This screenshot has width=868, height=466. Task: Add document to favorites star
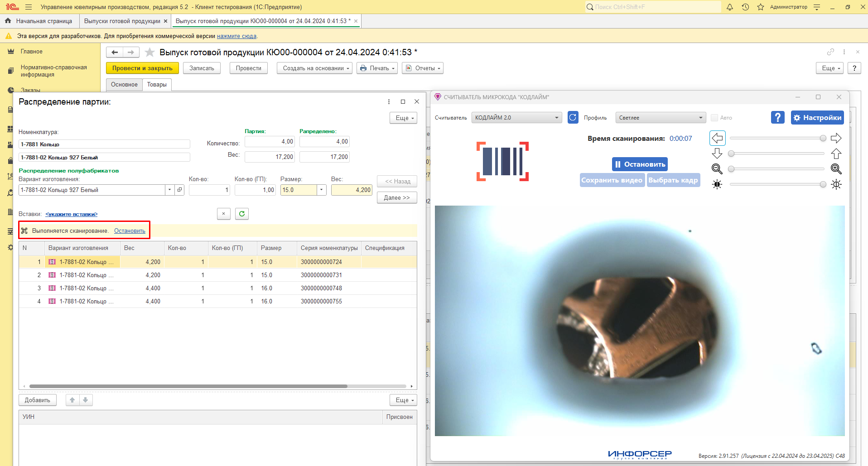tap(149, 53)
